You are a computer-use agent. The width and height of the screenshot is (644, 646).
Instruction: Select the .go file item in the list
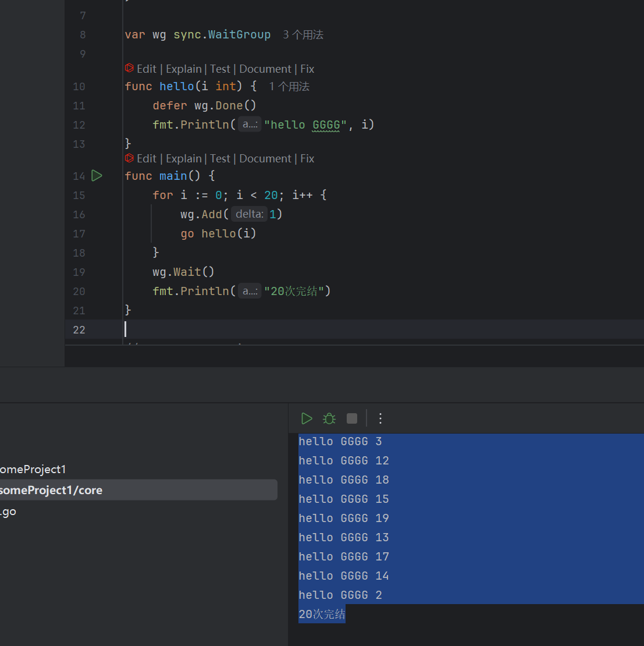[9, 512]
